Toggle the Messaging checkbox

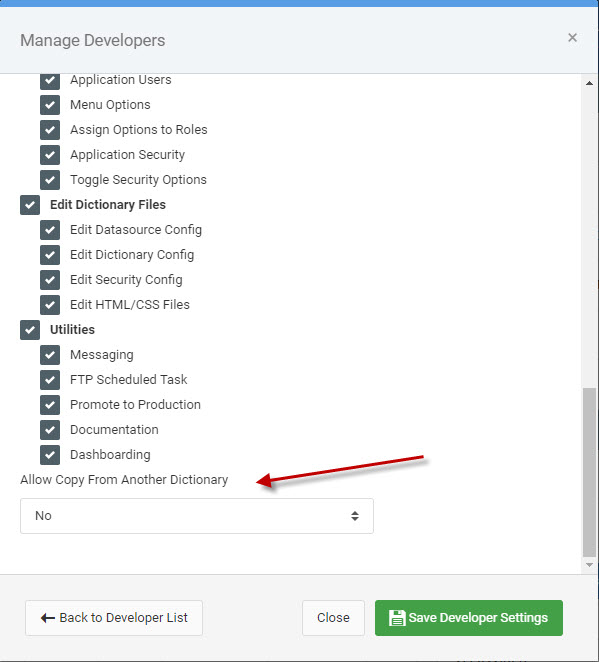50,355
